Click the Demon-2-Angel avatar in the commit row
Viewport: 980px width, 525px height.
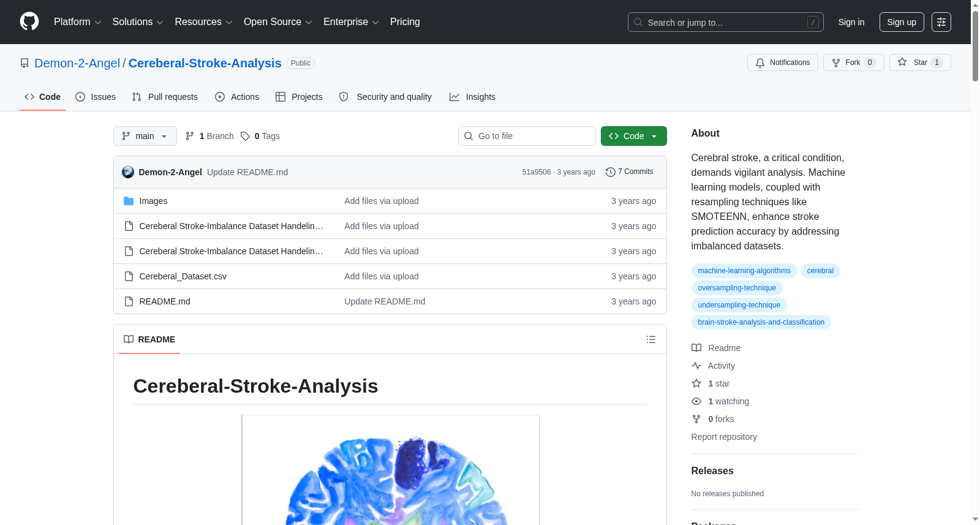tap(128, 172)
